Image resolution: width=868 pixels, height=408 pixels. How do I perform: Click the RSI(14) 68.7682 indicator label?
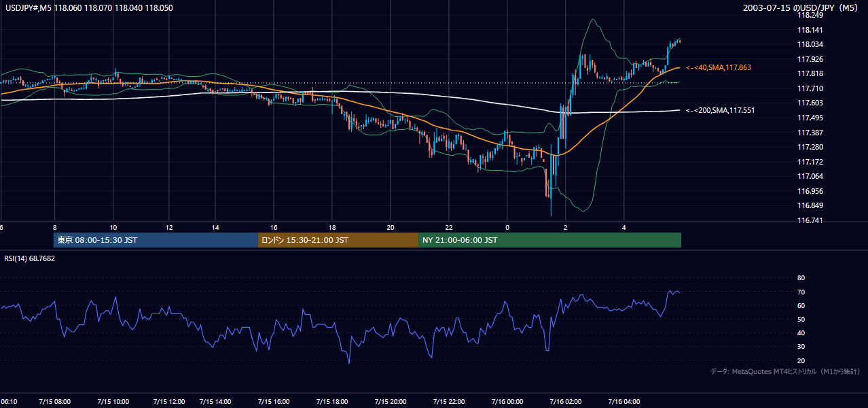coord(30,258)
